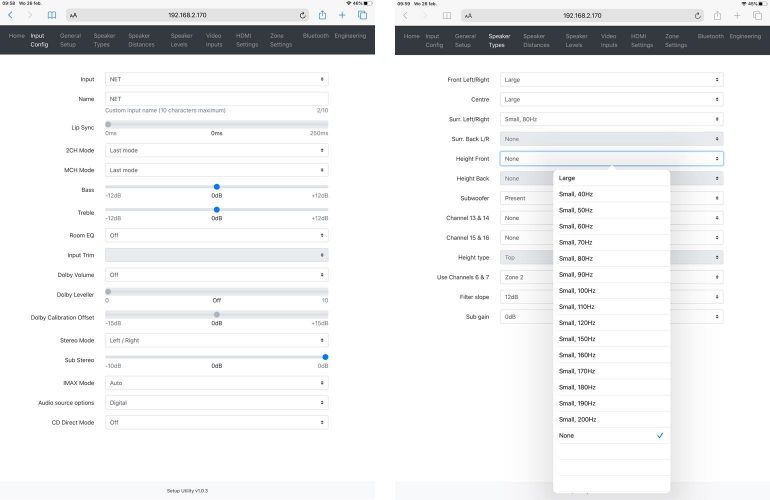The image size is (770, 500).
Task: Switch to HDMI Settings tab in left page
Action: click(246, 40)
